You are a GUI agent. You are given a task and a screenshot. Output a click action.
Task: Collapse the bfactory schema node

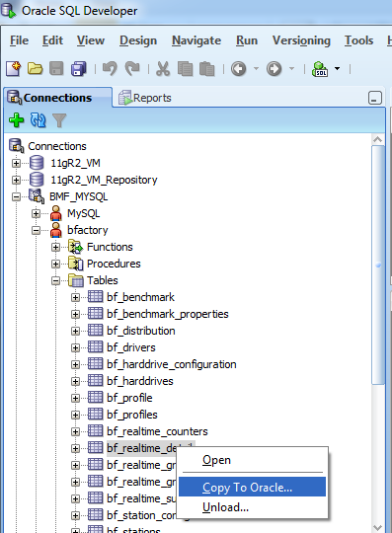(x=36, y=230)
